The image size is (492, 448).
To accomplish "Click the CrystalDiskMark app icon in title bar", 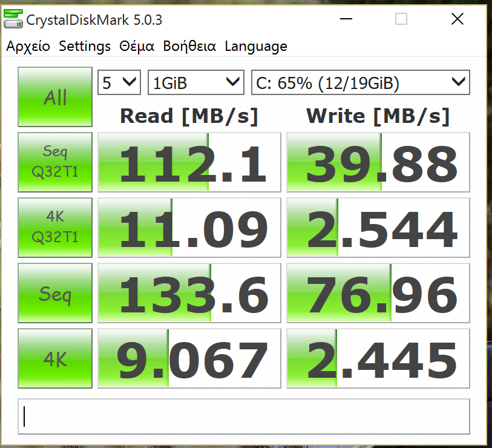I will 13,19.
